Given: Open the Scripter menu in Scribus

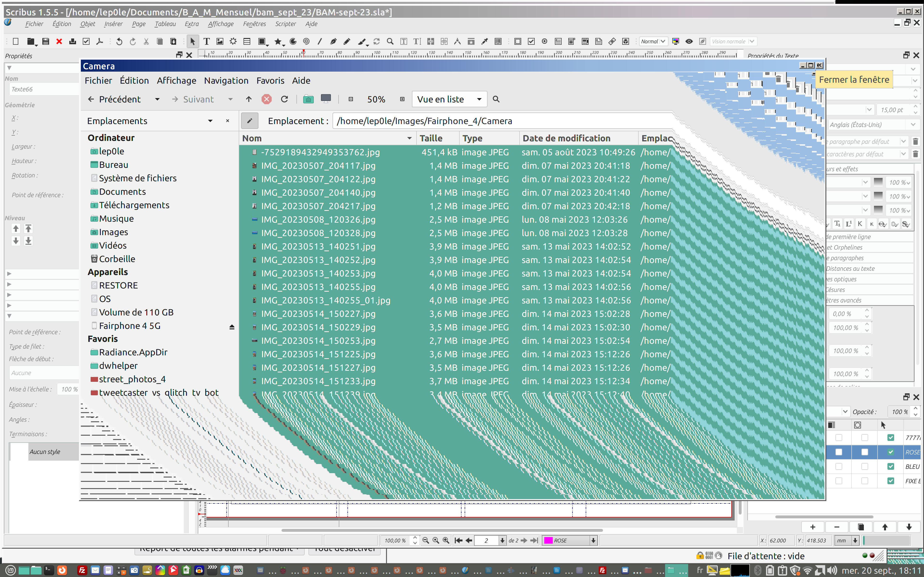Looking at the screenshot, I should click(285, 24).
